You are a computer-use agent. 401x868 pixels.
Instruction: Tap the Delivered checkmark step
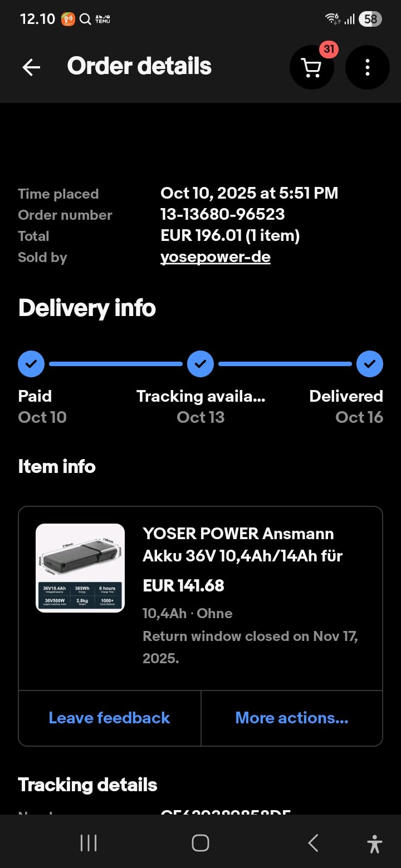point(370,364)
